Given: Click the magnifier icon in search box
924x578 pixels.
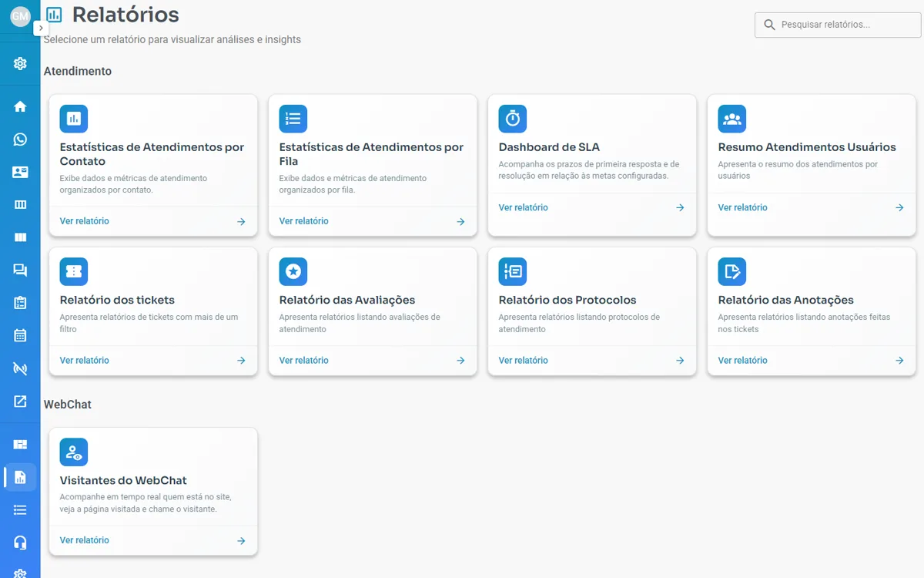Looking at the screenshot, I should [769, 25].
